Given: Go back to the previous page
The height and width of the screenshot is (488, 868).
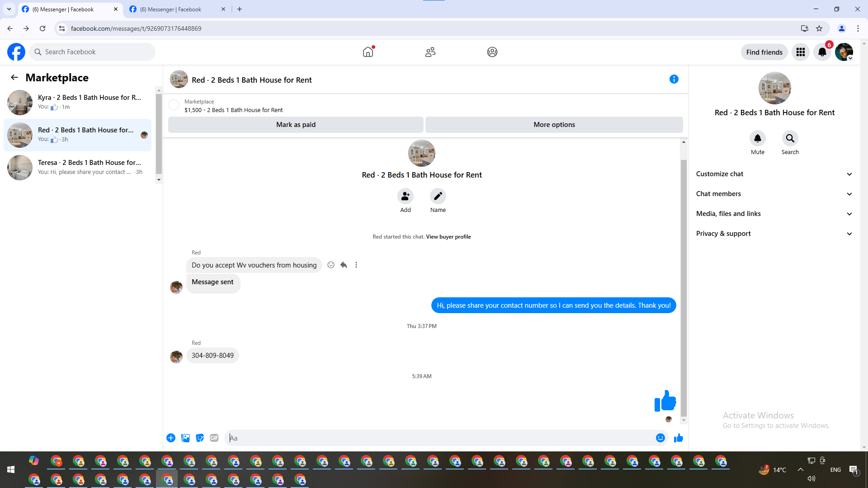Looking at the screenshot, I should (x=10, y=28).
